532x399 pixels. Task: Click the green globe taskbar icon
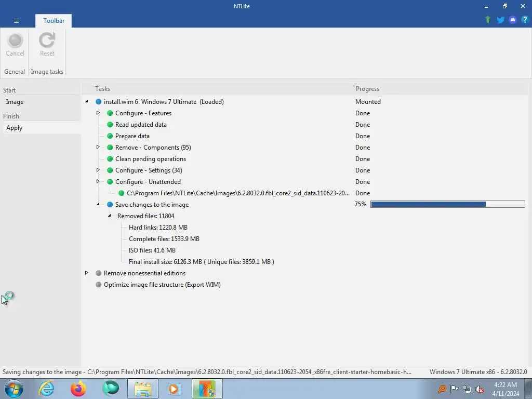click(x=111, y=389)
